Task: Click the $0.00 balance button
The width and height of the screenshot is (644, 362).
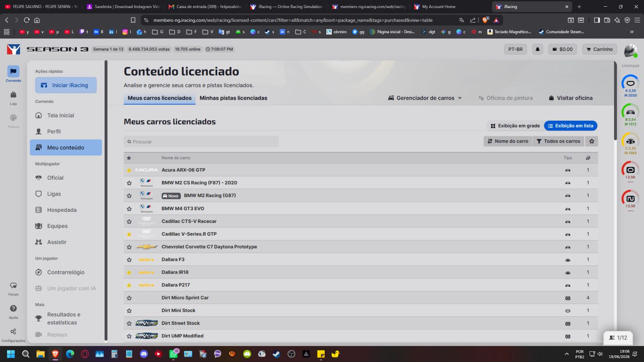Action: click(x=563, y=49)
